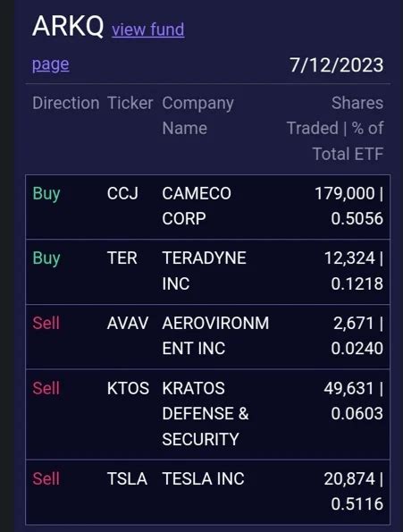Click the CAMECO CORP company name
The width and height of the screenshot is (403, 532).
pos(197,206)
